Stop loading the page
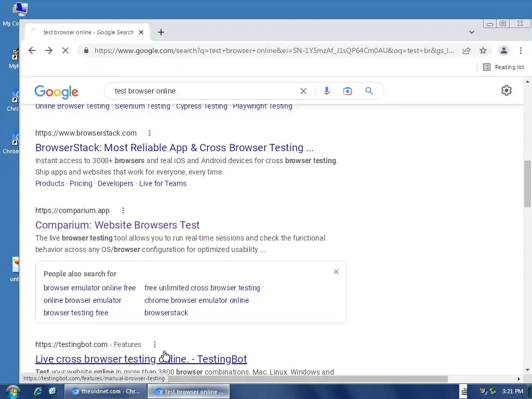This screenshot has height=399, width=532. [x=65, y=50]
